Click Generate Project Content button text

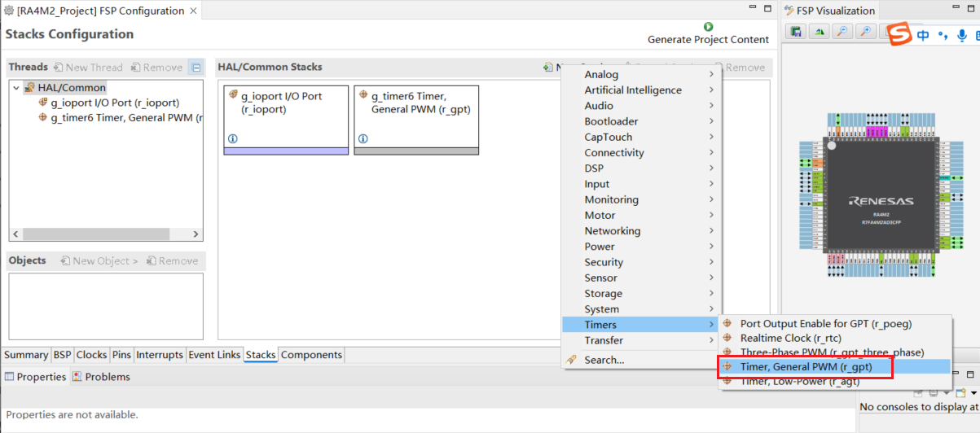(x=708, y=39)
